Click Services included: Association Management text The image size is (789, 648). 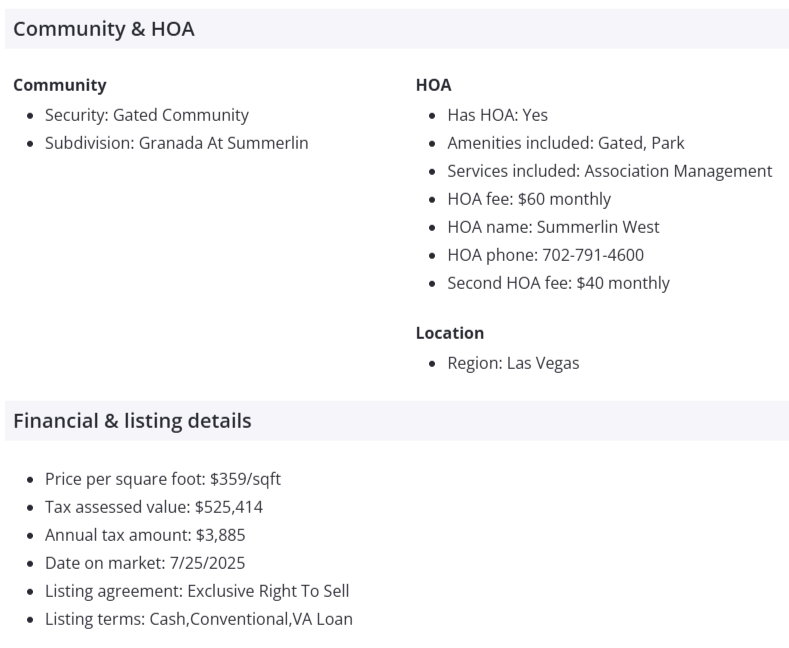point(609,171)
